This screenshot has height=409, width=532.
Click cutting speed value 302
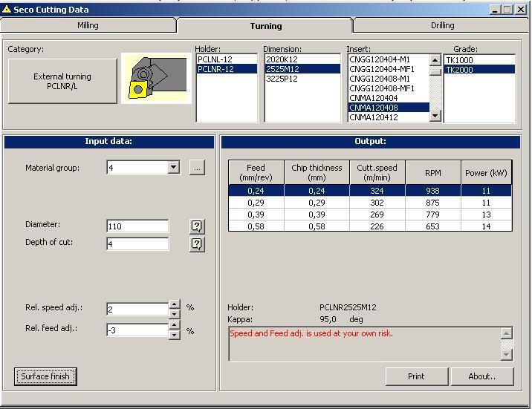[377, 203]
